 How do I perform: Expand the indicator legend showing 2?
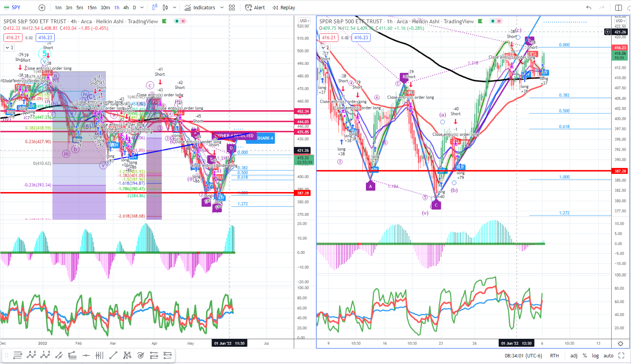(325, 48)
